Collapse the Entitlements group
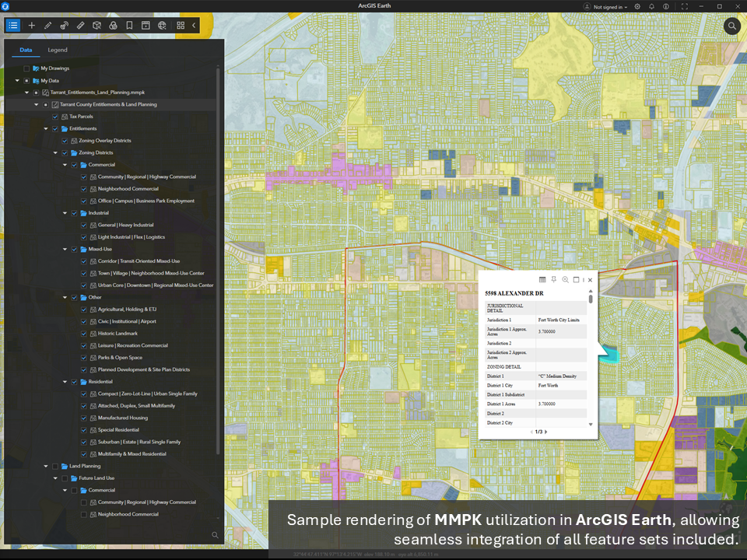The height and width of the screenshot is (560, 747). [46, 128]
